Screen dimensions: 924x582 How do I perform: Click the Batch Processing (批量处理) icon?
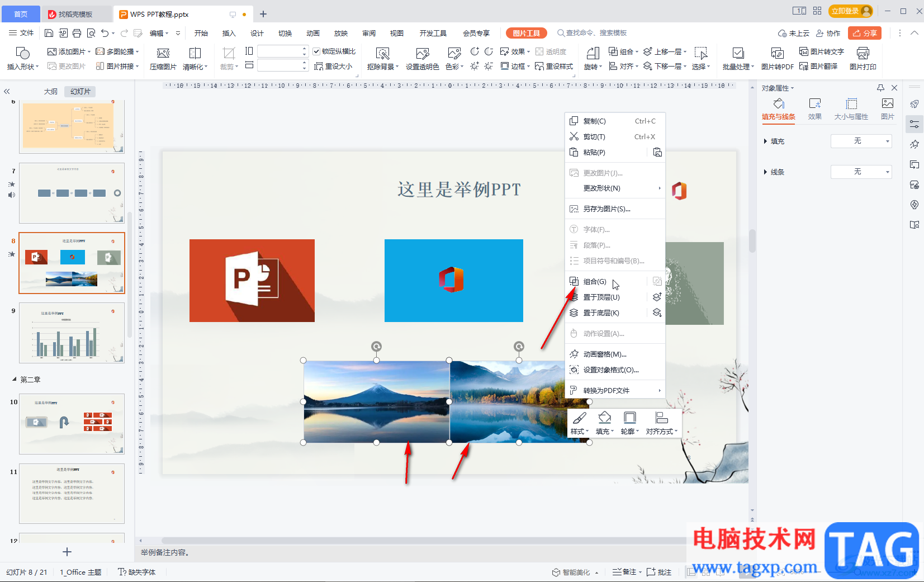pos(738,53)
